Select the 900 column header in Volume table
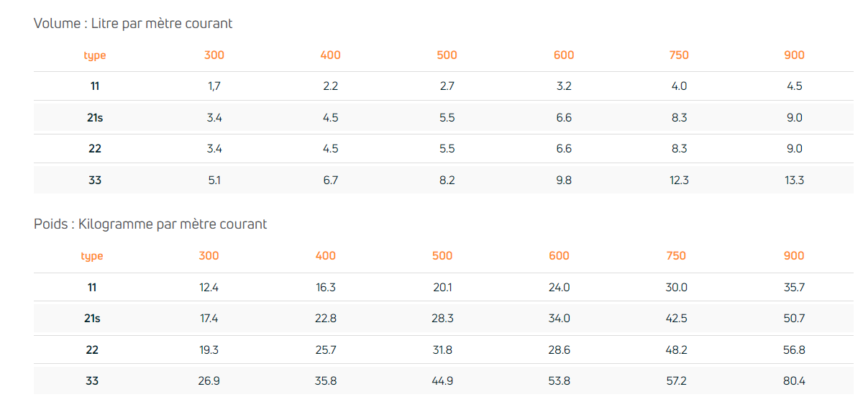 (x=794, y=55)
